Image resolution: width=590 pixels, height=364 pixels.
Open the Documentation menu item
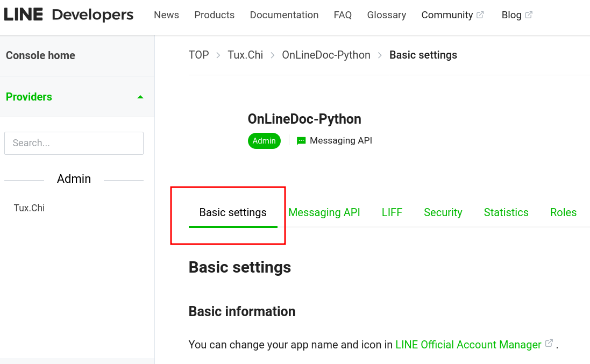tap(284, 15)
